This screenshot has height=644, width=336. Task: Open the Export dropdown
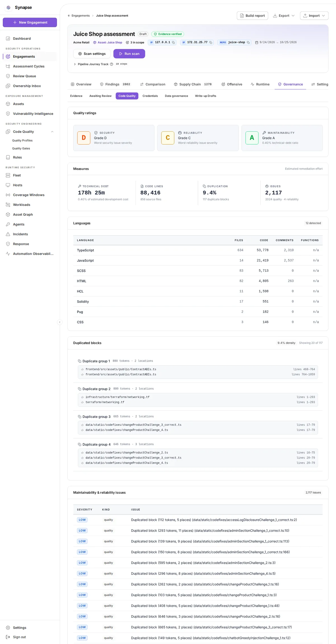[284, 16]
